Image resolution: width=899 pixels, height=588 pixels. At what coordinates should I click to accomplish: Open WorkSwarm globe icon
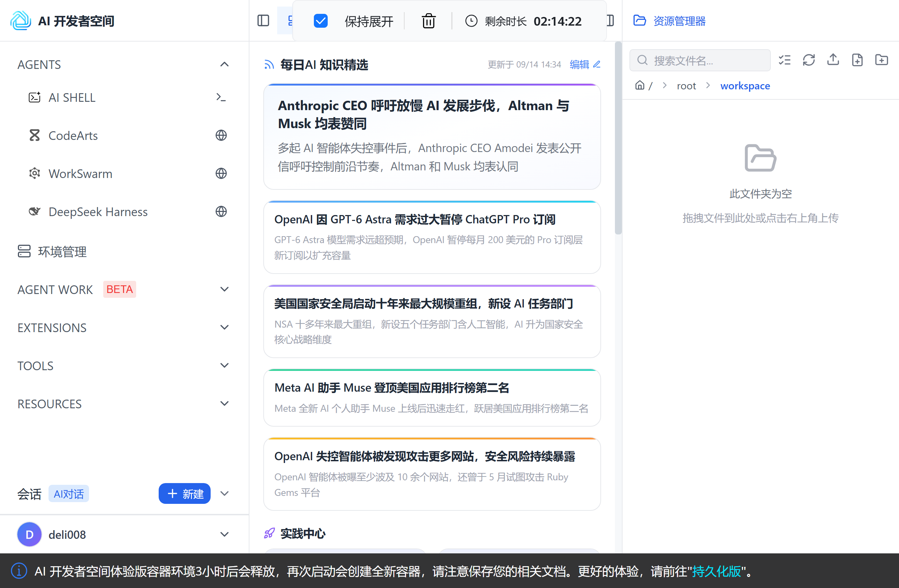[221, 173]
